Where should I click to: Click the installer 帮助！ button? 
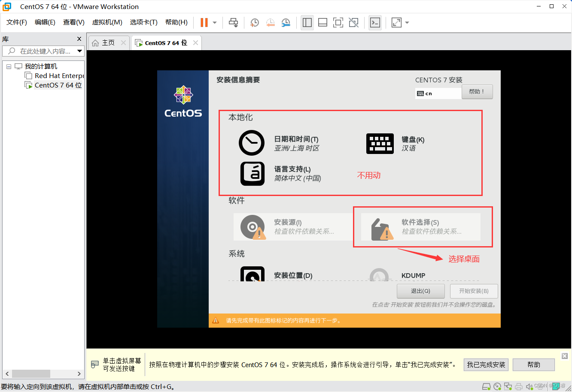[477, 92]
